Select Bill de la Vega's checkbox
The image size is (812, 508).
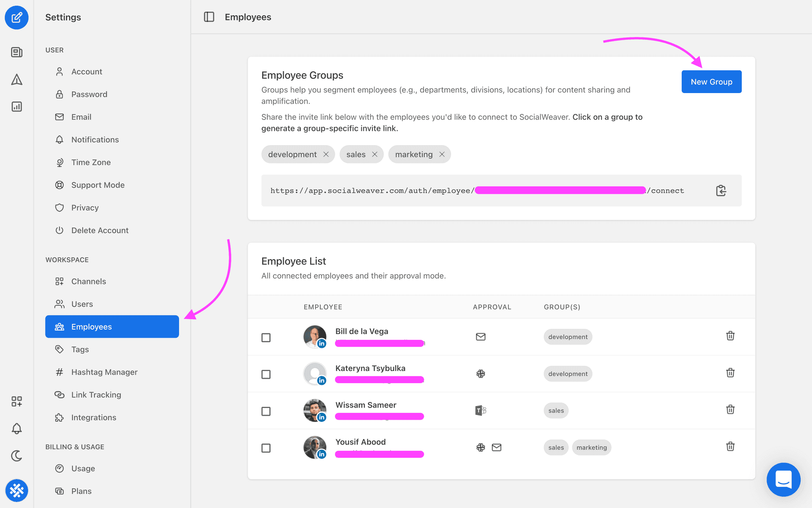pos(266,338)
